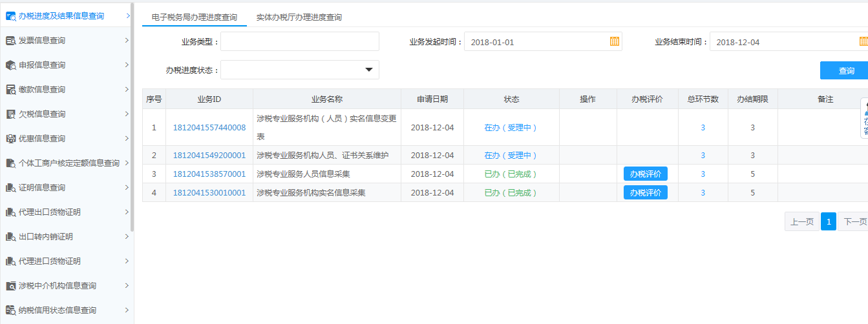Click the 出口转内销证明 sidebar icon
This screenshot has height=324, width=868.
tap(10, 237)
